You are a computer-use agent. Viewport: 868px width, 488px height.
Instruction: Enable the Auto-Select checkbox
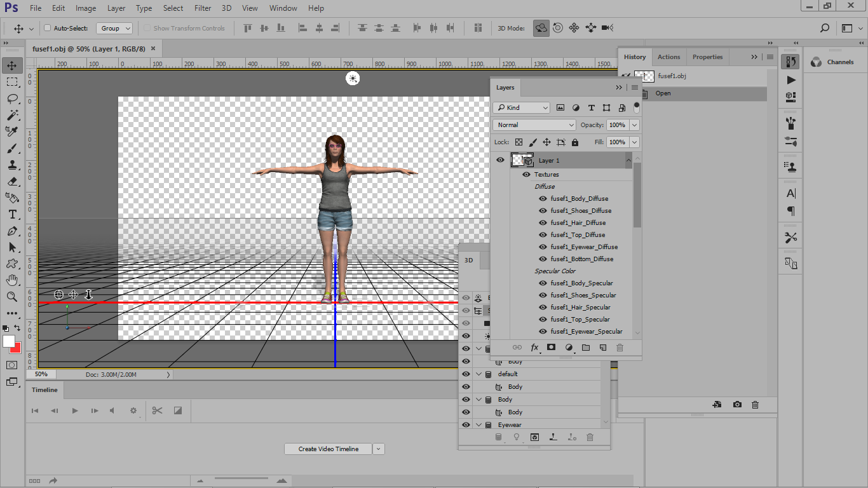coord(47,28)
